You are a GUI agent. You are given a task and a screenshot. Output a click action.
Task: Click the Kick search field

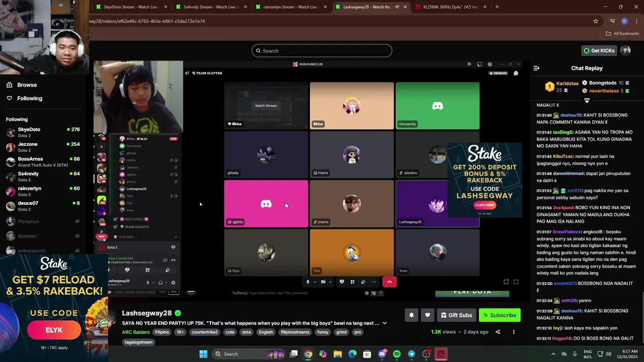(x=322, y=51)
